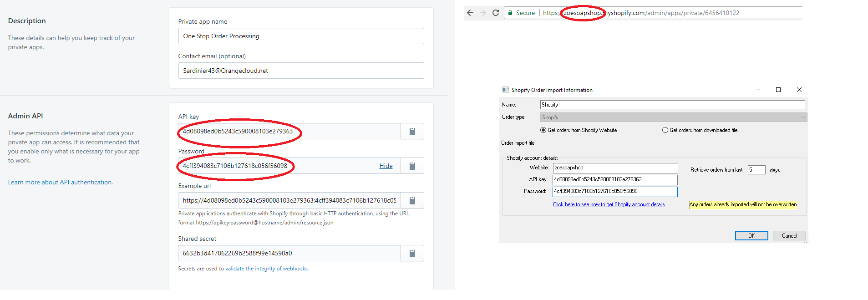Click the Website field in import dialog
Viewport: 868px width, 300px height.
615,168
